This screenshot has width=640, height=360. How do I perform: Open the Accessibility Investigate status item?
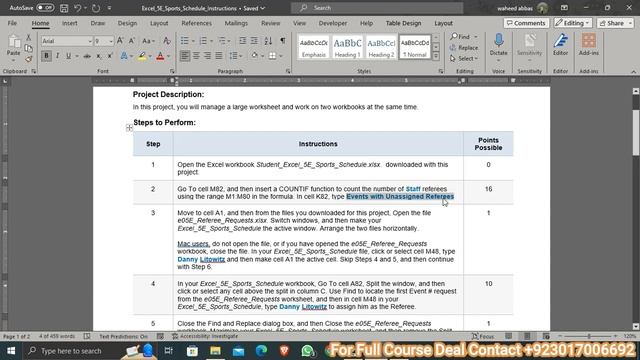204,336
